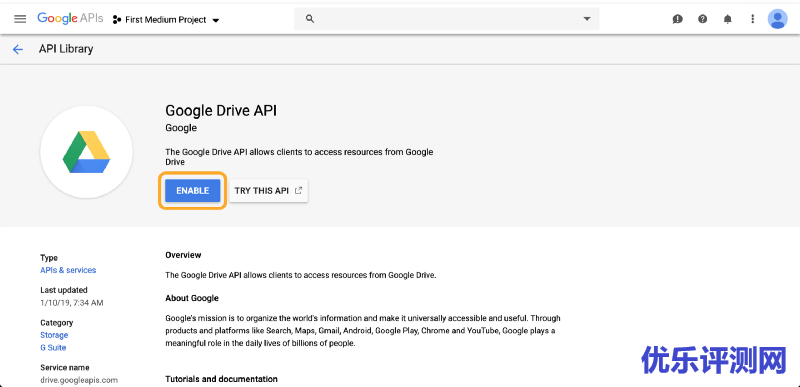Image resolution: width=800 pixels, height=387 pixels.
Task: Click the Category label in the sidebar
Action: click(x=57, y=323)
